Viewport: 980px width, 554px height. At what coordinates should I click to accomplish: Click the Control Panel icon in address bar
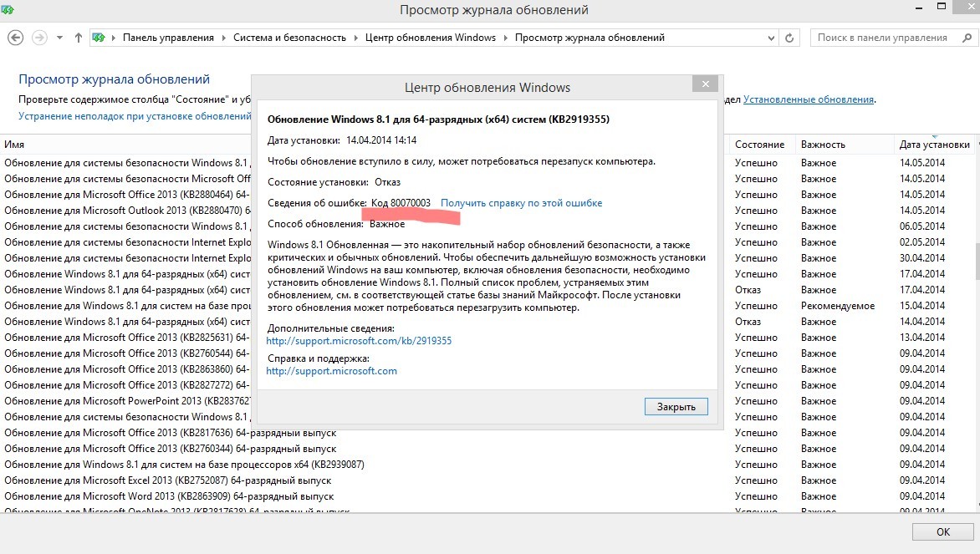99,38
